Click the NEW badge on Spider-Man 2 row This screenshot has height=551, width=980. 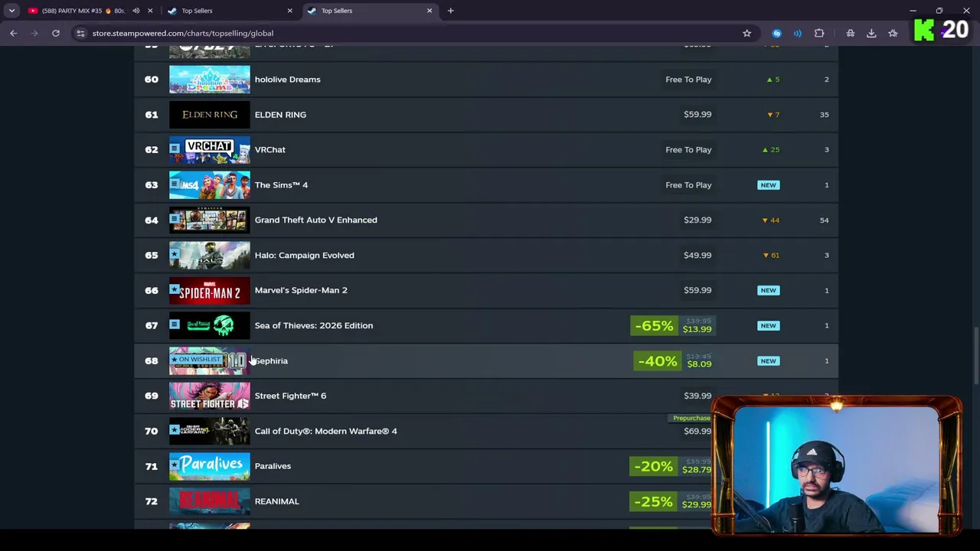(768, 290)
